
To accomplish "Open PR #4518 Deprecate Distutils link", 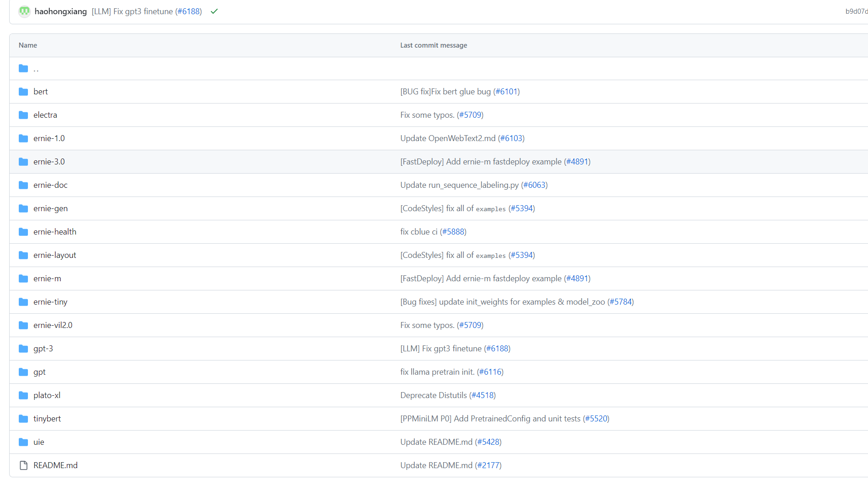I will click(x=483, y=395).
